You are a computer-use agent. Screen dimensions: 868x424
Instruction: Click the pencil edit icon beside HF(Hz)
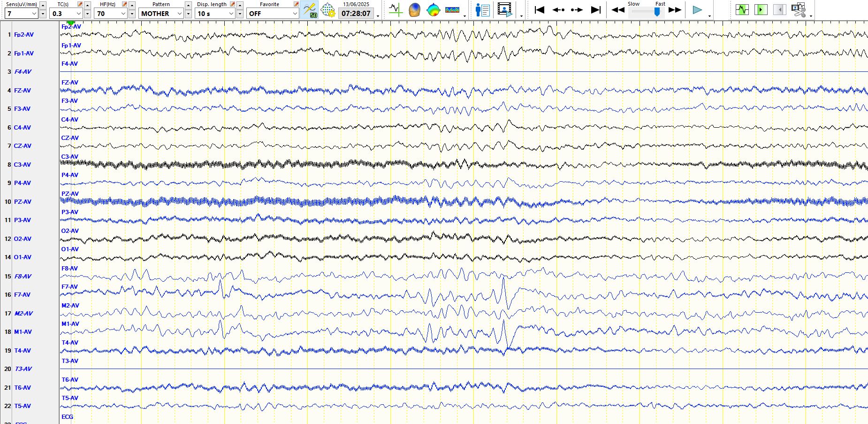tap(124, 4)
